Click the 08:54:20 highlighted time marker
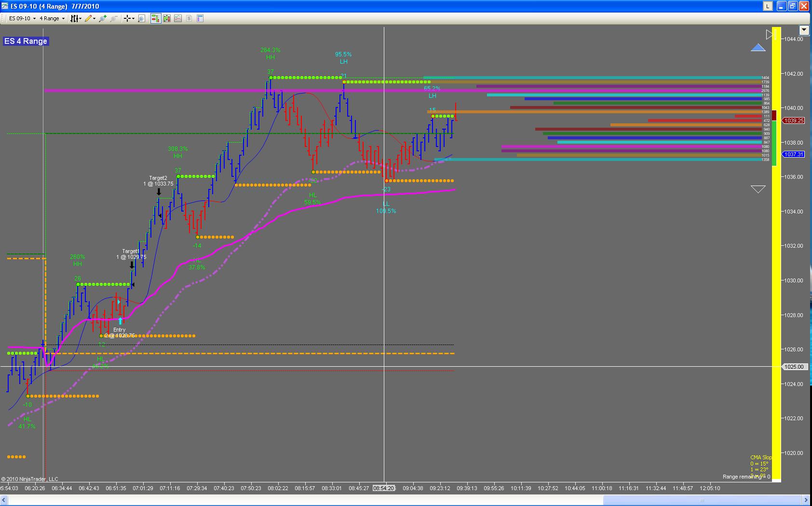Screen dimensions: 812x506 383,488
